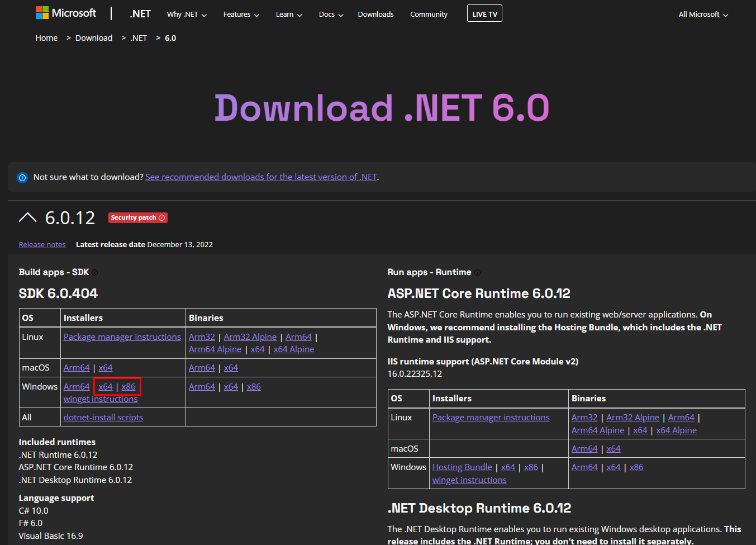Open the Release notes link

pos(42,245)
